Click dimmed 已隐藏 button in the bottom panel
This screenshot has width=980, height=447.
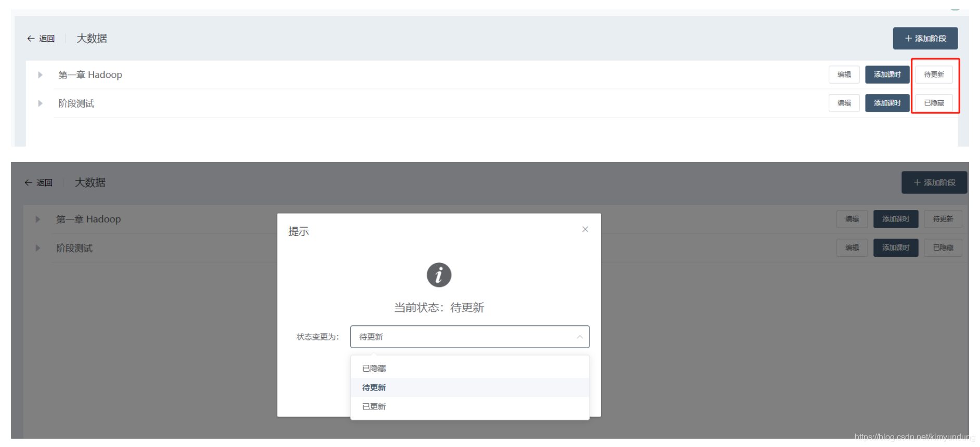[x=943, y=247]
